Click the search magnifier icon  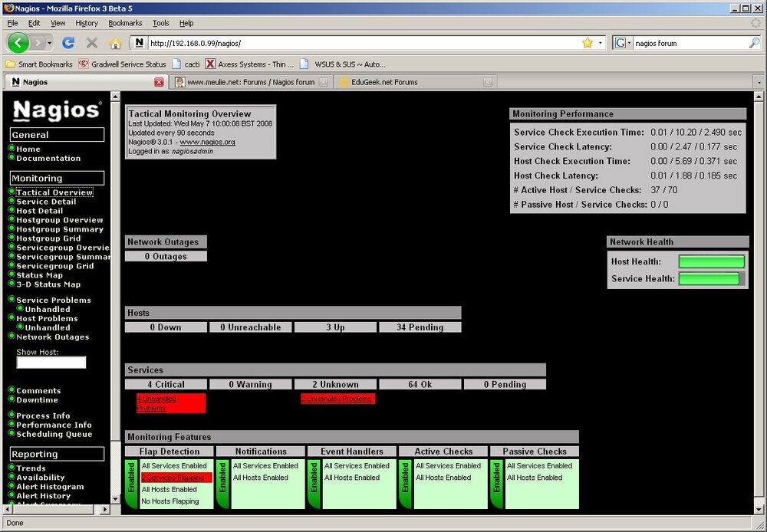pyautogui.click(x=754, y=43)
